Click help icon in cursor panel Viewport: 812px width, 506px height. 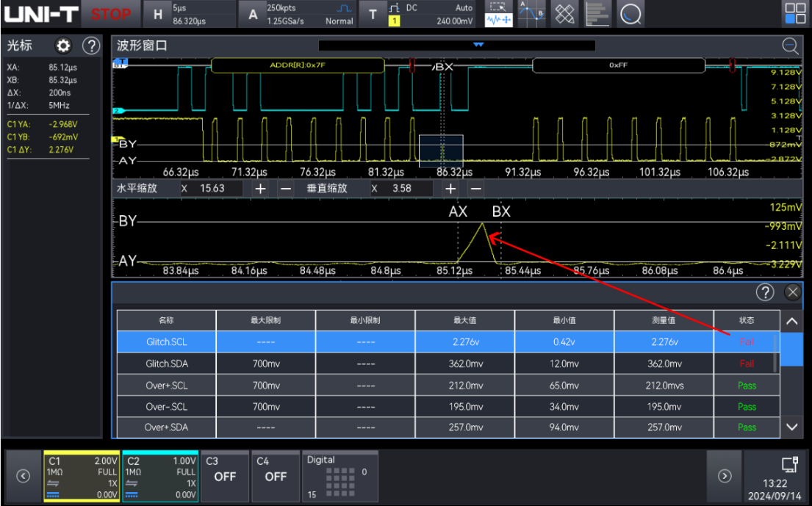90,46
